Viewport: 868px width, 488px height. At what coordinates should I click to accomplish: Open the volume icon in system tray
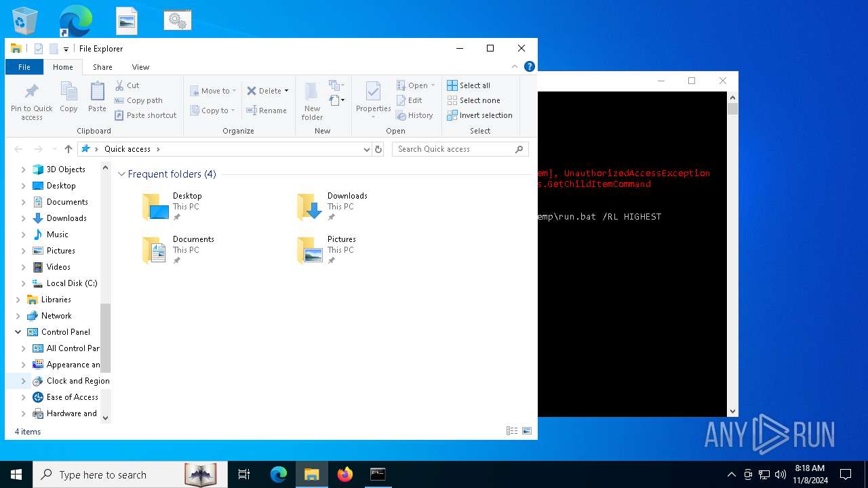tap(781, 474)
